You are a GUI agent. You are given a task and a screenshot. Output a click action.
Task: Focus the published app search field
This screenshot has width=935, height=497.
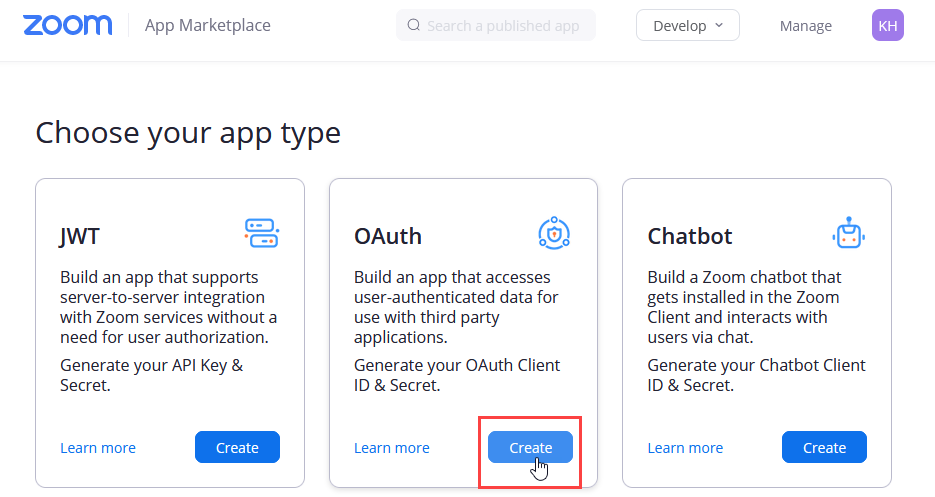[x=503, y=26]
